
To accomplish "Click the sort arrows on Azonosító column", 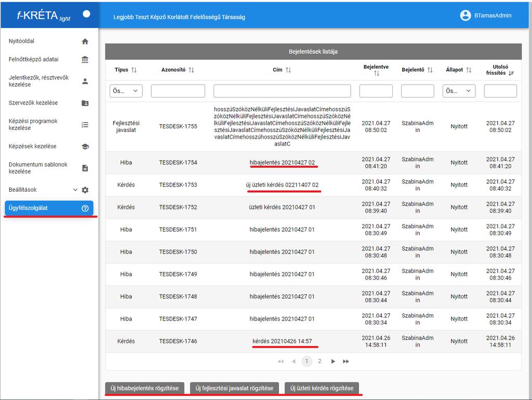I will (191, 70).
